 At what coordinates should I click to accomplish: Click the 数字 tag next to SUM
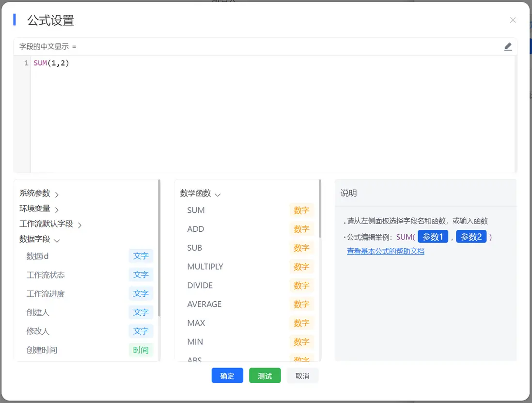click(x=301, y=210)
